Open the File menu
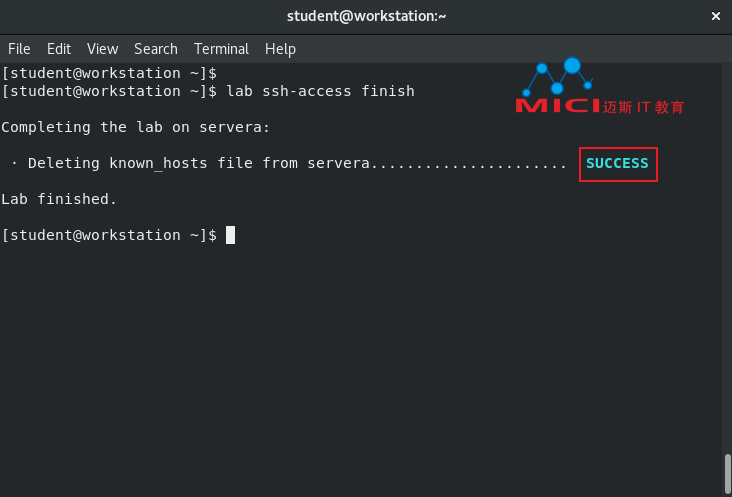This screenshot has height=497, width=732. coord(19,49)
